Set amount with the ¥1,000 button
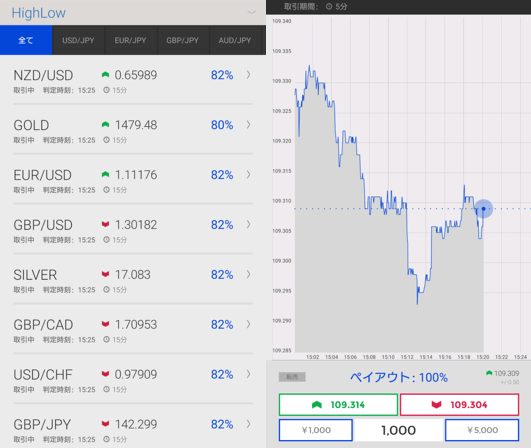The image size is (531, 448). pyautogui.click(x=316, y=430)
